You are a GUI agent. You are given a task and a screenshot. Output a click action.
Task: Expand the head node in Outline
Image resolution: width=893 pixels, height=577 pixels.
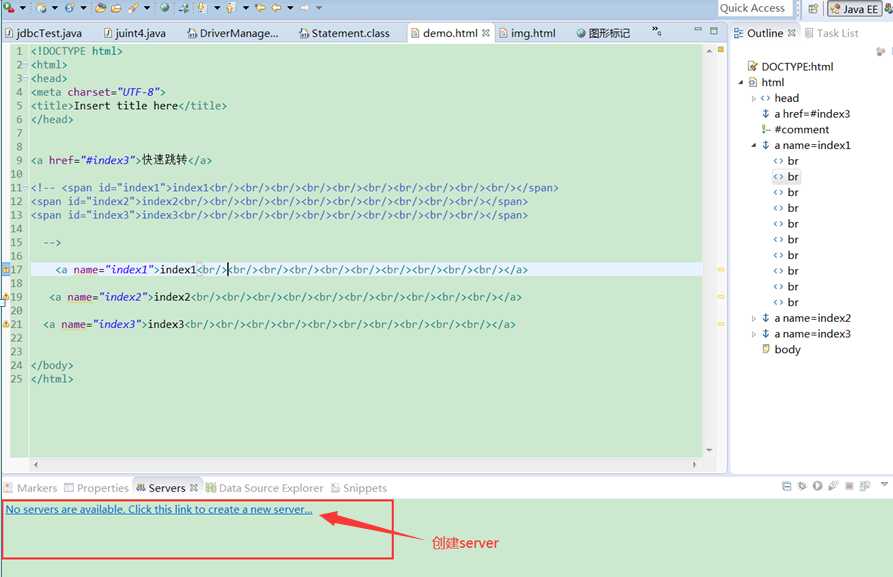click(753, 99)
